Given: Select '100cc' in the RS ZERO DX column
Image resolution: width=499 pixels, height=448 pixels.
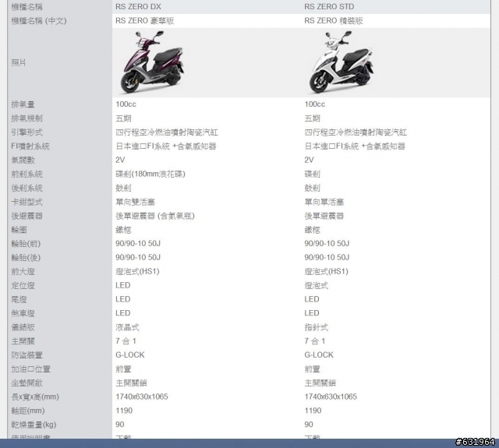Looking at the screenshot, I should (126, 104).
